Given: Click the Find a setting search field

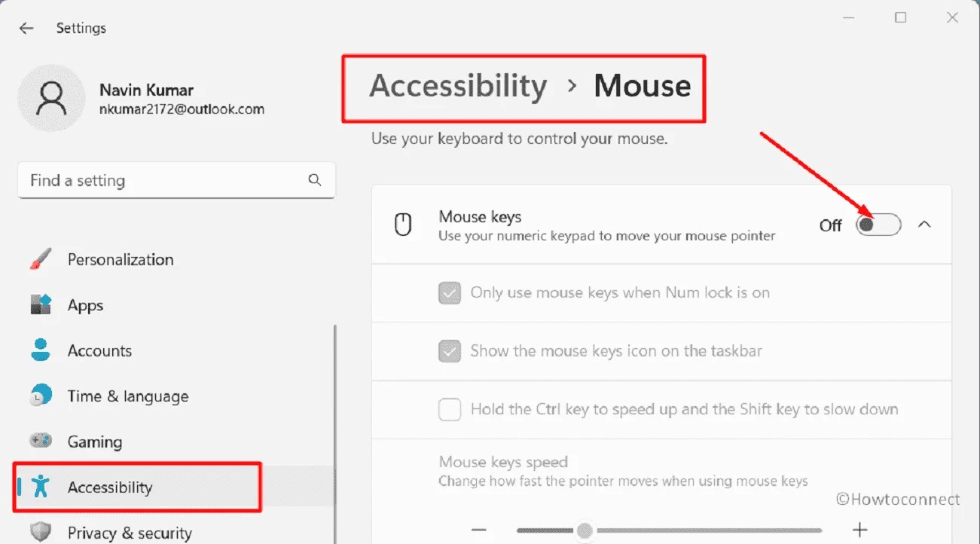Looking at the screenshot, I should (151, 180).
